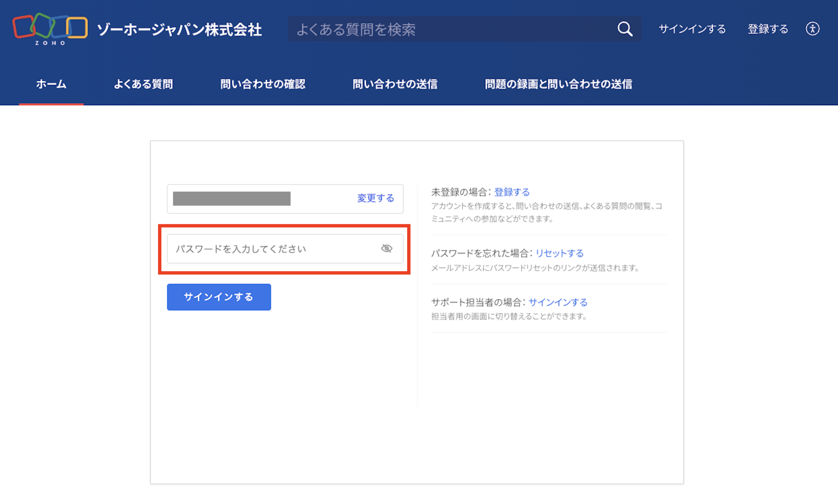Viewport: 838px width, 504px height.
Task: Click the 登録する link for unregistered users
Action: pyautogui.click(x=511, y=192)
